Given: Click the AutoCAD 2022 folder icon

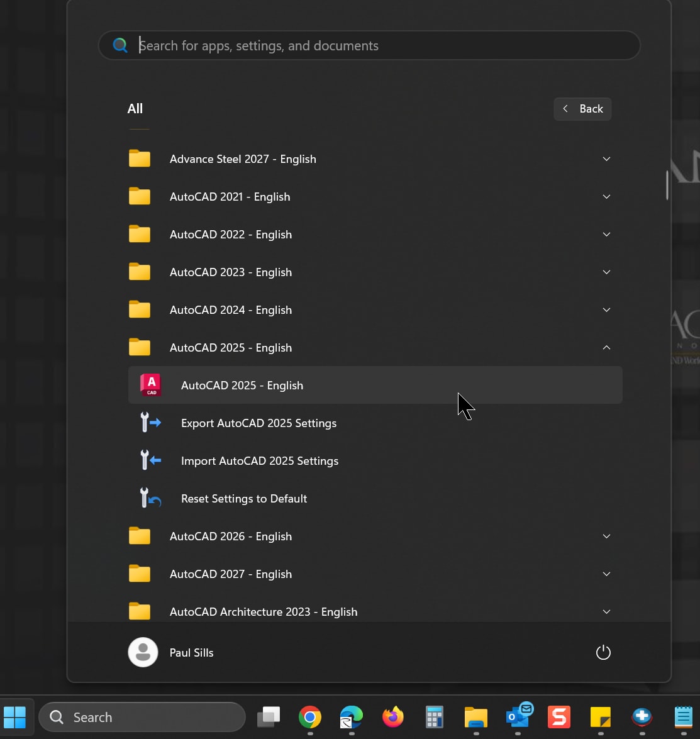Looking at the screenshot, I should [140, 234].
